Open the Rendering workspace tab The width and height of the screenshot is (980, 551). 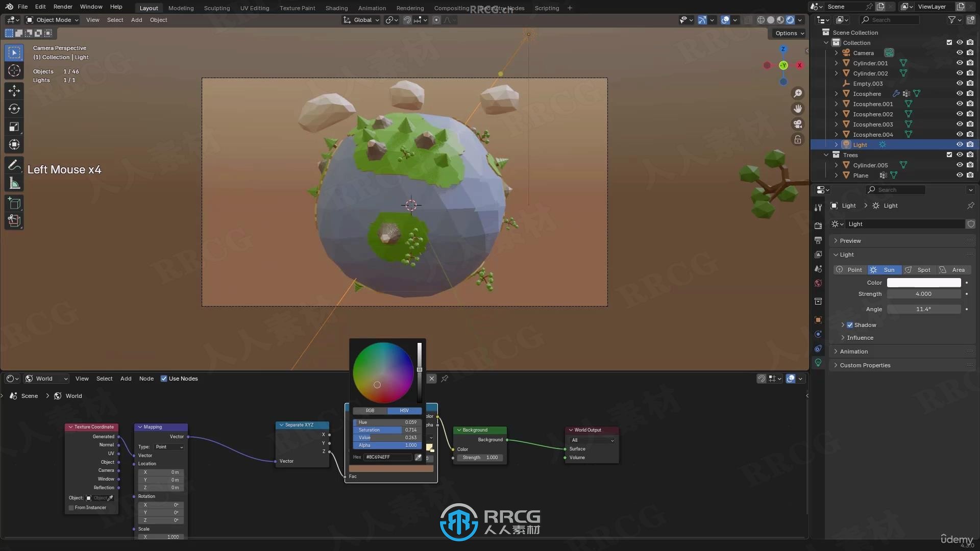(x=410, y=8)
